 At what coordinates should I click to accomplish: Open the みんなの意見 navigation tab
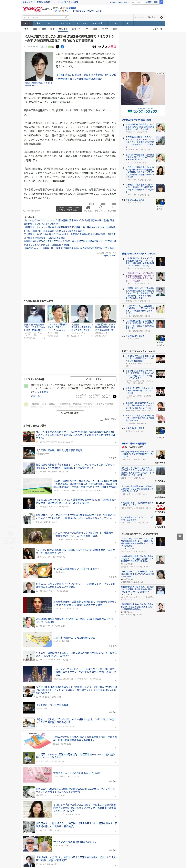coord(98,24)
